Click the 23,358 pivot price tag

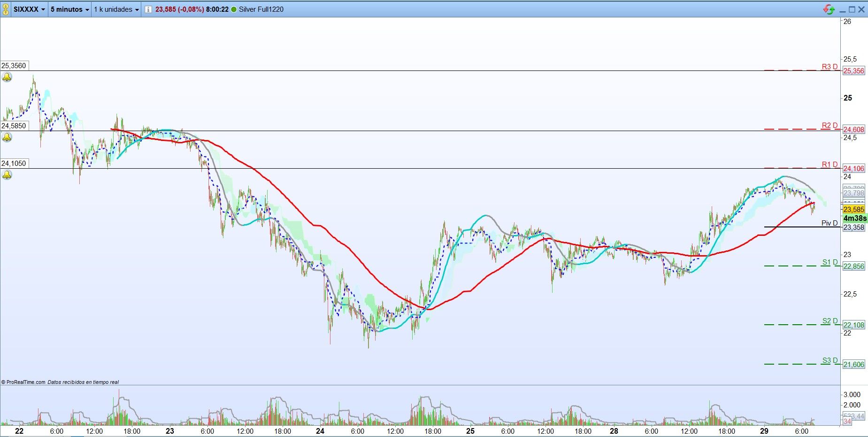point(853,227)
